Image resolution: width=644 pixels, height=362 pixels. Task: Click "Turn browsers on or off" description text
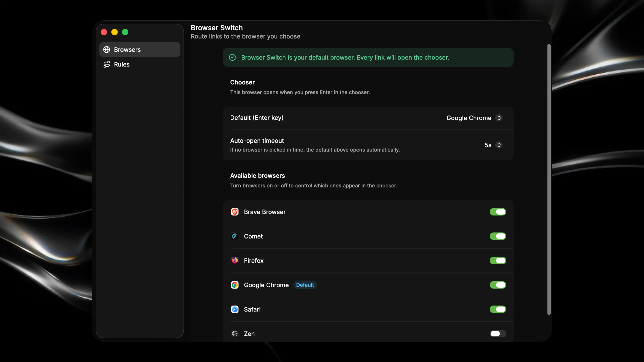click(x=314, y=186)
